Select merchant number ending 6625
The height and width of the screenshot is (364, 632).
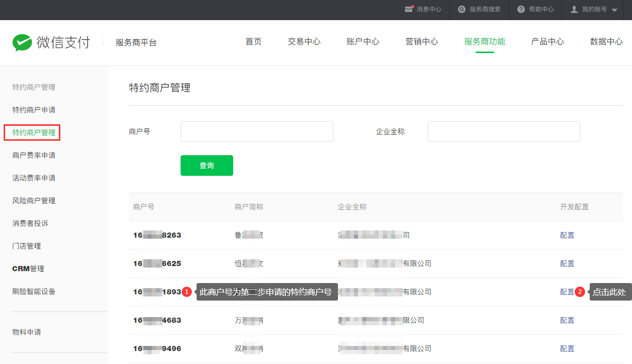coord(157,263)
